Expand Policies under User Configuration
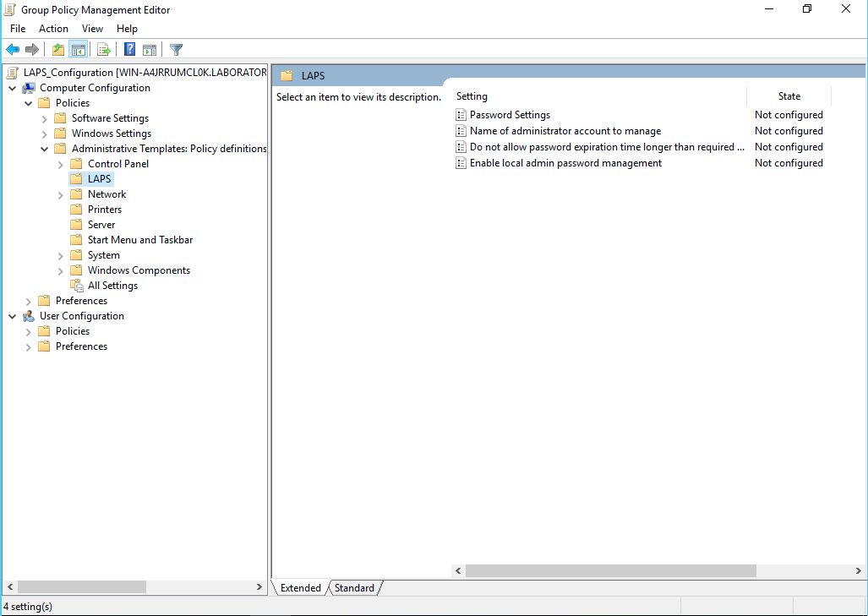 coord(28,331)
